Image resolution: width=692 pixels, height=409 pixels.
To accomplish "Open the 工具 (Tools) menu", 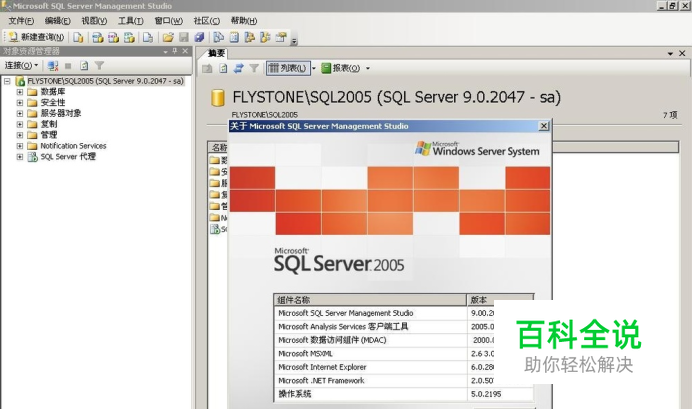I will (131, 21).
